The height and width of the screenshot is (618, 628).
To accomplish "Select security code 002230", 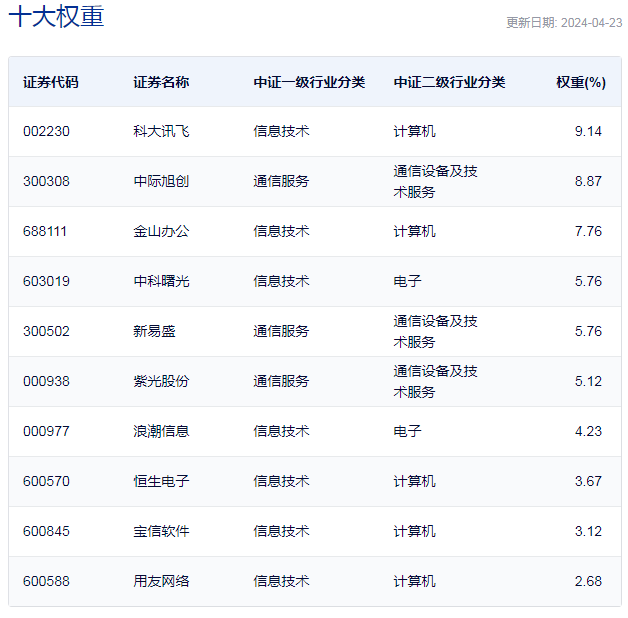I will pos(46,131).
